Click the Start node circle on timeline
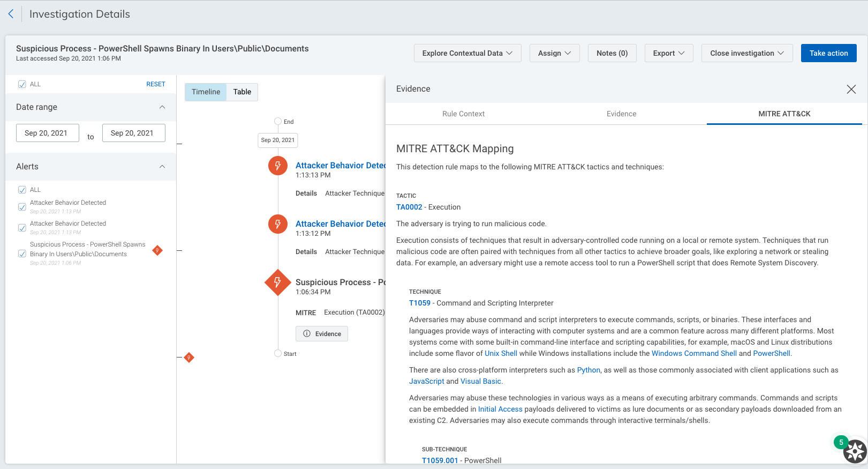Image resolution: width=868 pixels, height=469 pixels. coord(278,353)
